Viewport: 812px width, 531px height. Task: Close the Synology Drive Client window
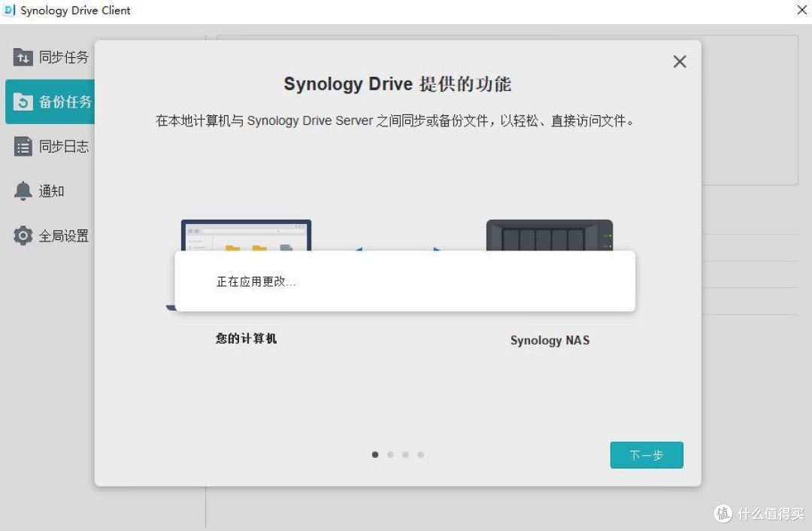tap(801, 10)
